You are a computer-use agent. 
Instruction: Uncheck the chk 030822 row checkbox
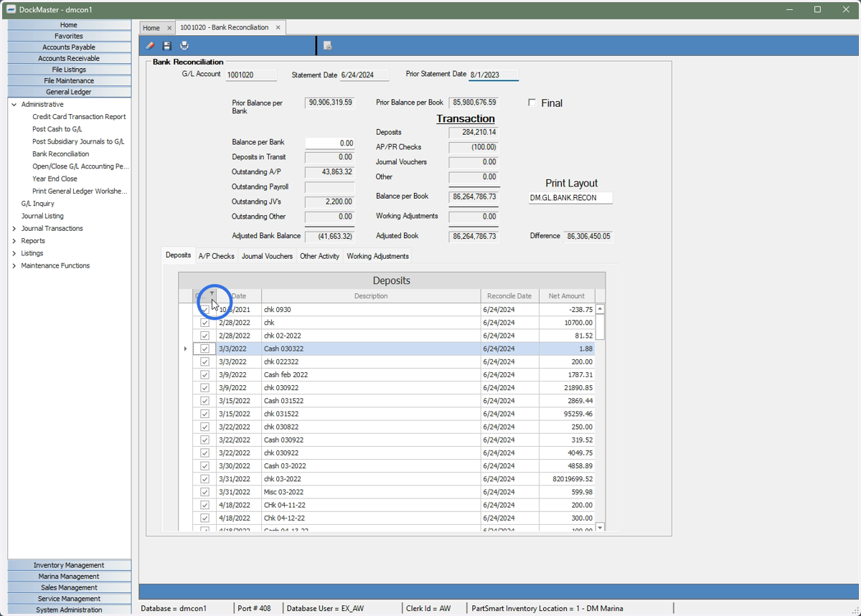204,427
